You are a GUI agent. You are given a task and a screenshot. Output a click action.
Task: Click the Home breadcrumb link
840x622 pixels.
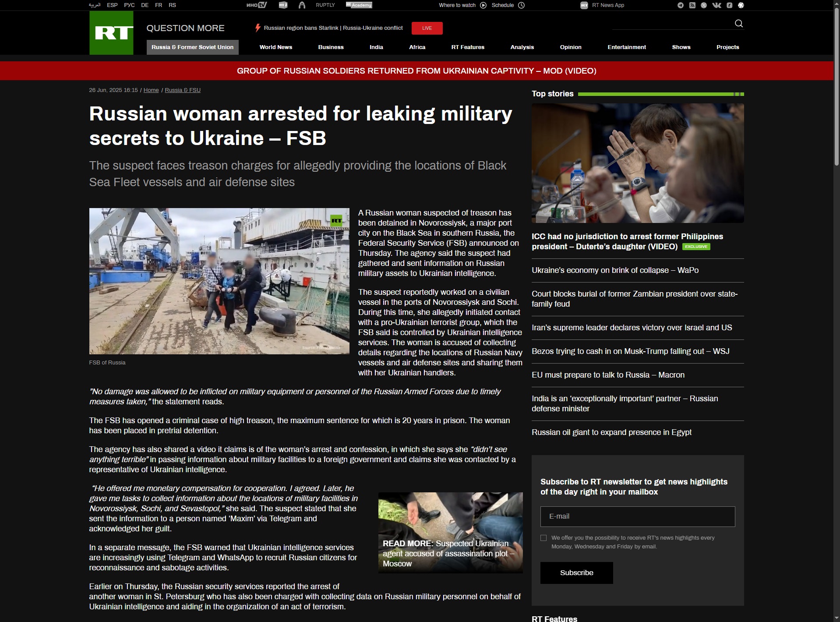[151, 90]
